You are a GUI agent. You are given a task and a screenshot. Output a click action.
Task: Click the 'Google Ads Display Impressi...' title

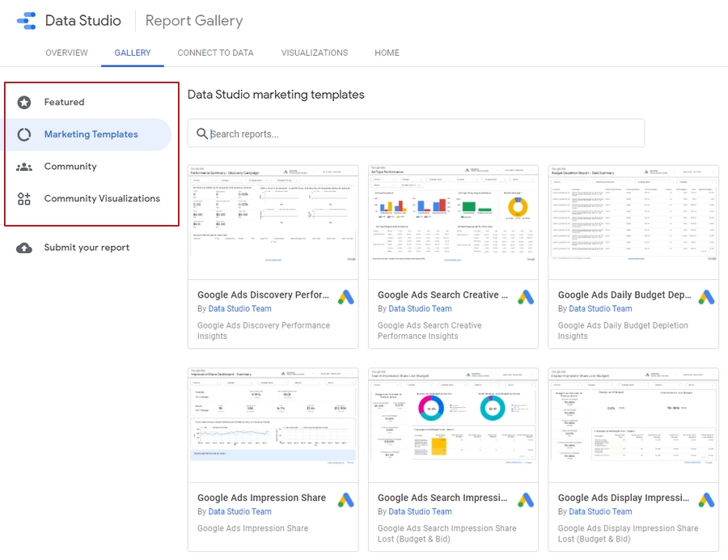(624, 498)
